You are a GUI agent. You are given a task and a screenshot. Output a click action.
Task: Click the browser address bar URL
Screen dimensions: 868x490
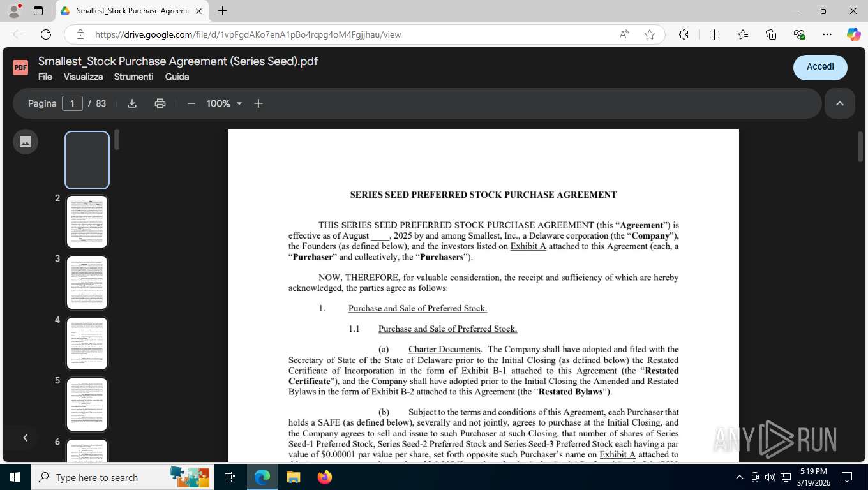click(248, 34)
